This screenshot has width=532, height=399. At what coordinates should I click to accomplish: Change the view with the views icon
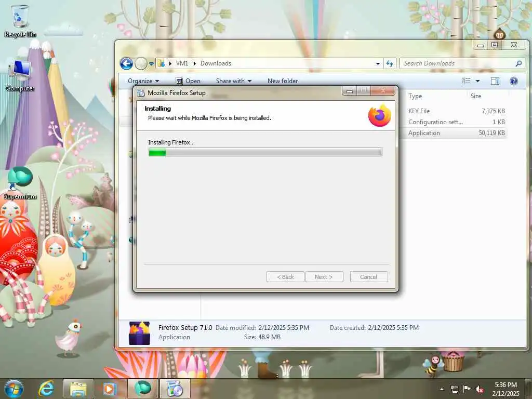tap(467, 81)
